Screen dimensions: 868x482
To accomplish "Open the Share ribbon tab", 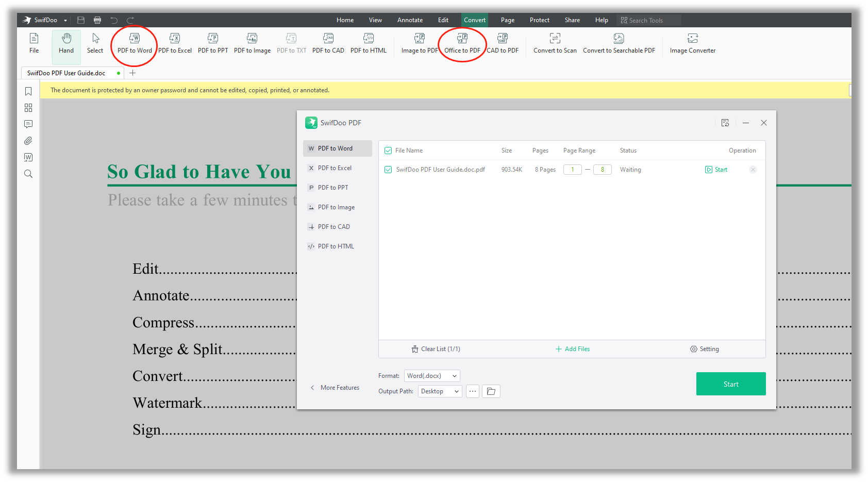I will tap(572, 20).
